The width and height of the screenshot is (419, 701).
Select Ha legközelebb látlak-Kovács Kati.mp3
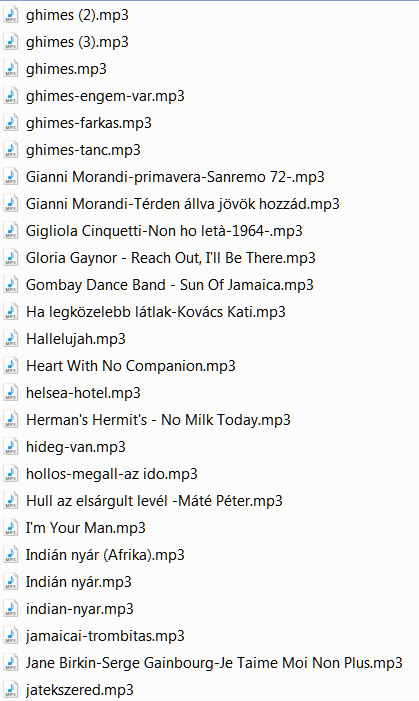156,312
